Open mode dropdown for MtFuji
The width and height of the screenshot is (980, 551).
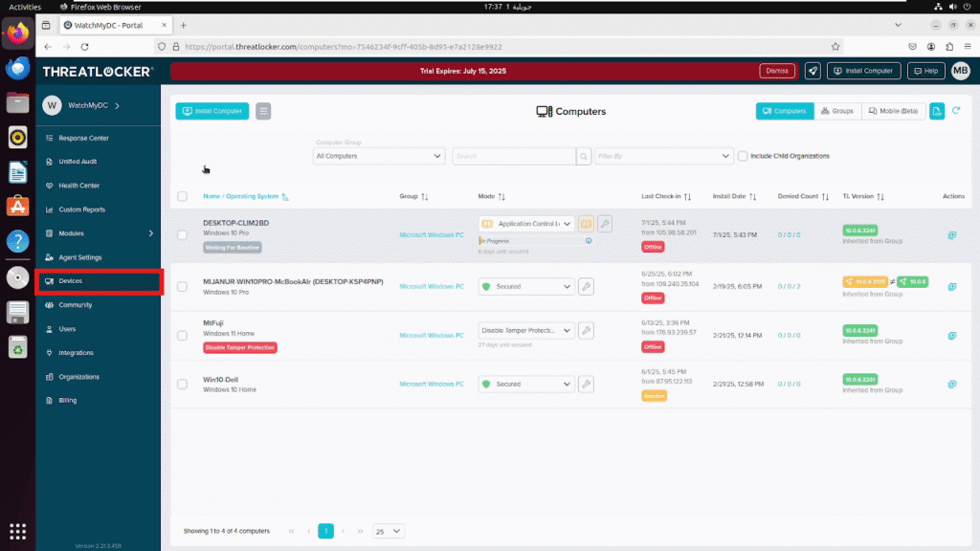click(526, 330)
